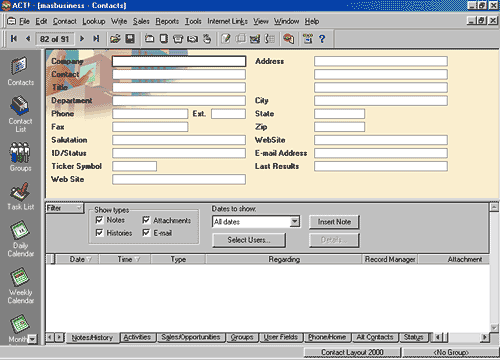Viewport: 500px width, 360px height.
Task: Open the Lookup menu
Action: tap(94, 21)
